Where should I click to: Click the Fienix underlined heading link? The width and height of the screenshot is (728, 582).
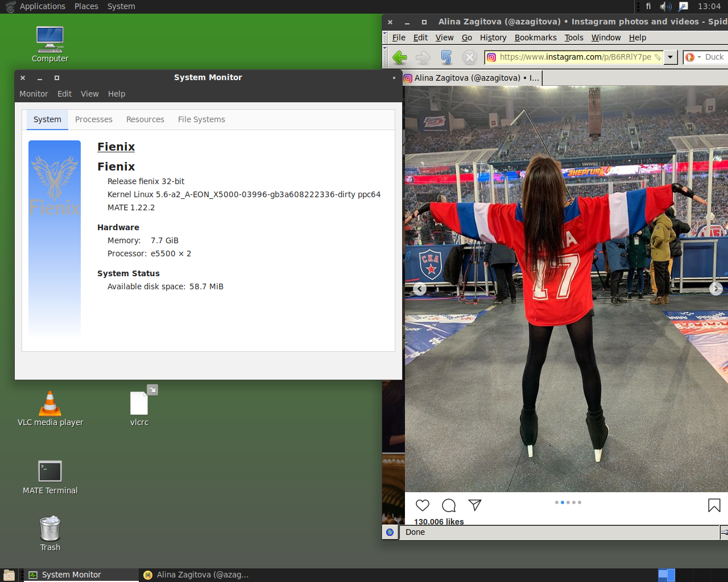click(116, 147)
